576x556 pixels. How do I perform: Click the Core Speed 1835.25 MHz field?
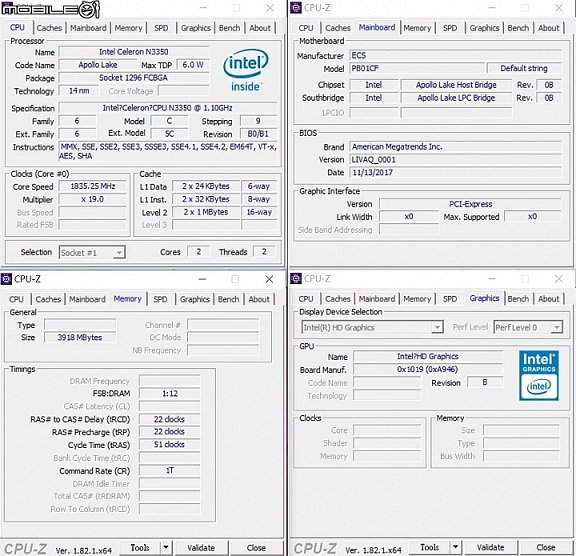93,186
